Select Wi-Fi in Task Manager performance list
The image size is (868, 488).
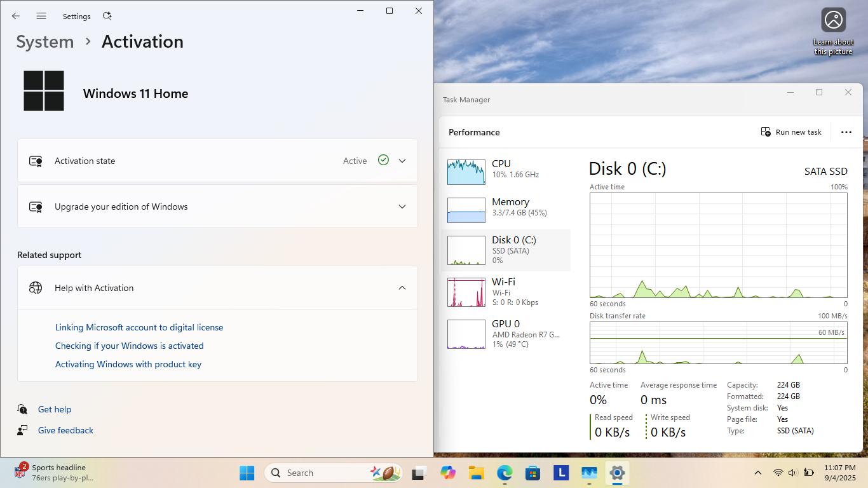[506, 292]
